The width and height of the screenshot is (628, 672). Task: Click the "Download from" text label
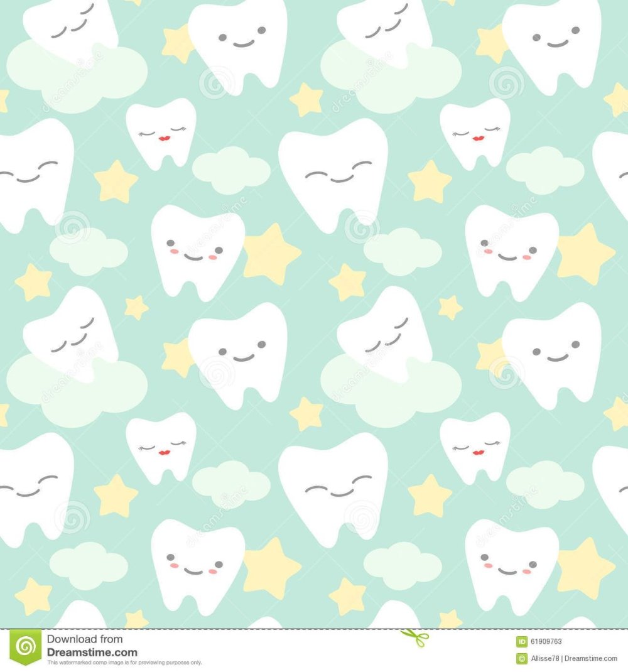[85, 639]
